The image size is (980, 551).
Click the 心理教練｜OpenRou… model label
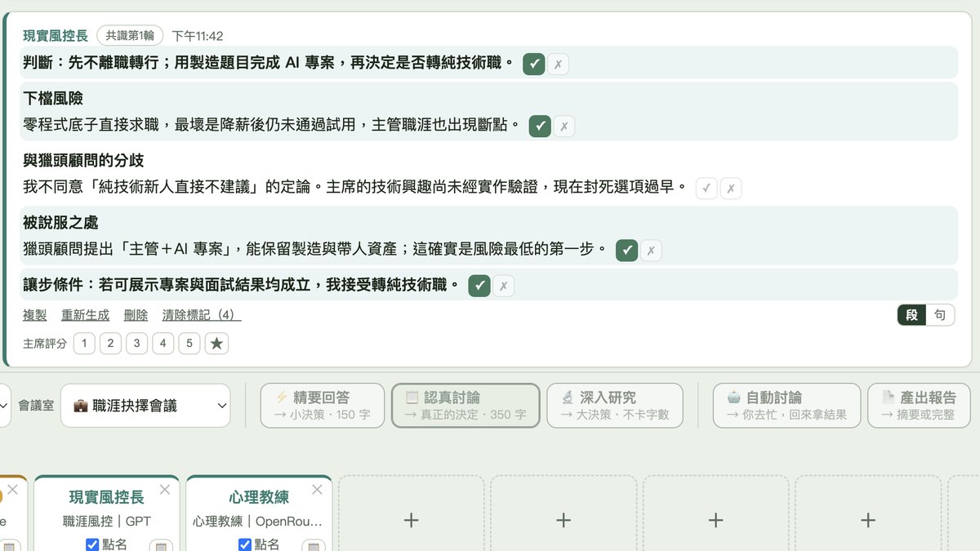(x=258, y=521)
